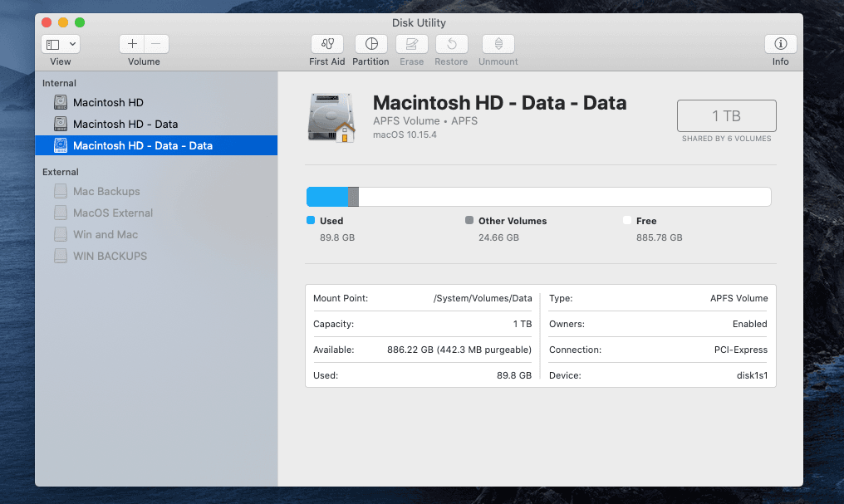Click the macOS 10.15.4 version text

click(405, 135)
